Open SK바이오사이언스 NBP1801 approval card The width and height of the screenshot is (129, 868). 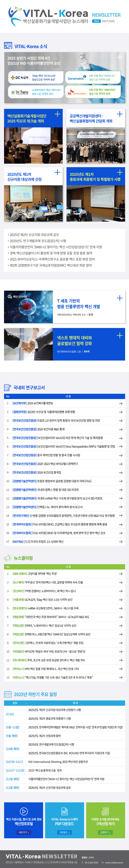(x=93, y=92)
